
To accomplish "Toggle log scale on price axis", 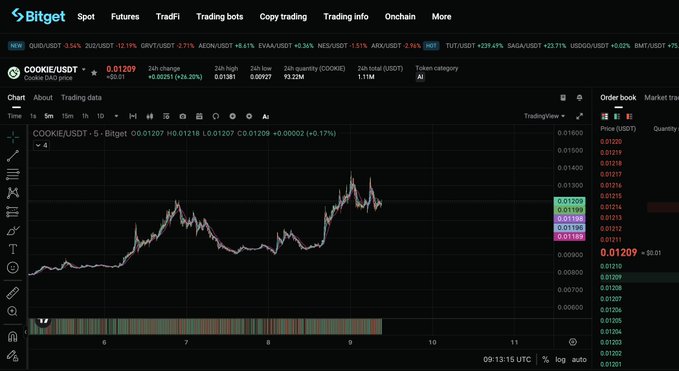I will pyautogui.click(x=560, y=359).
